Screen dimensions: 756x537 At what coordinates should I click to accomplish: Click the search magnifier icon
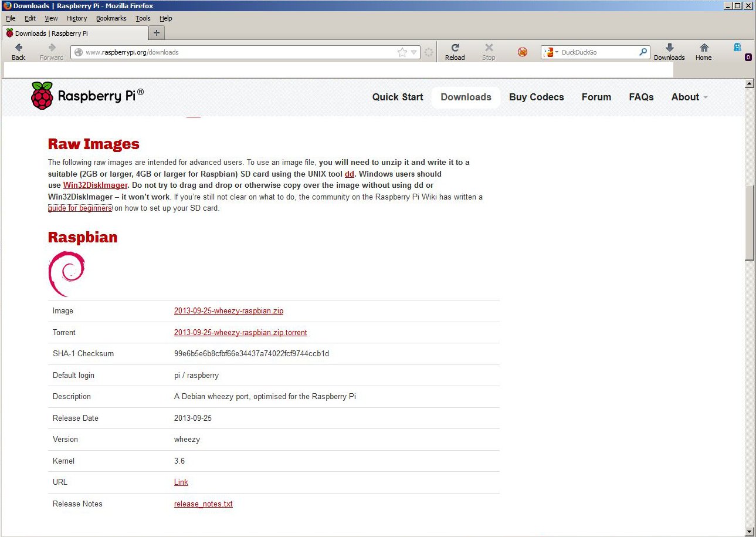643,52
